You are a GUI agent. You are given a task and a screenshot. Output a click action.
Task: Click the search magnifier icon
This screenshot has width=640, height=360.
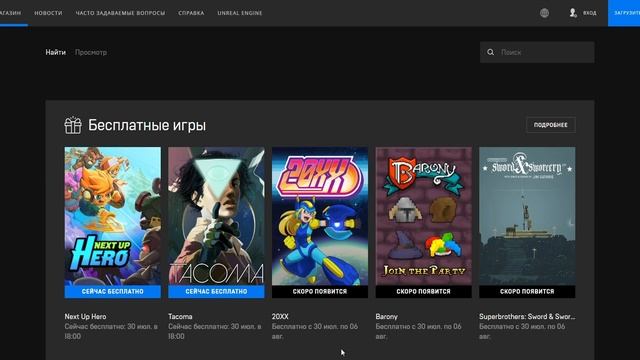click(490, 52)
